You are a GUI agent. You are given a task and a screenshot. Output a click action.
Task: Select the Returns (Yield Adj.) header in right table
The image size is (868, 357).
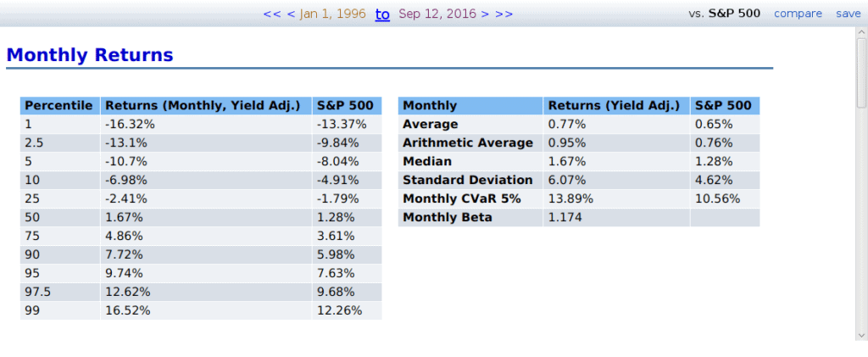tap(614, 106)
